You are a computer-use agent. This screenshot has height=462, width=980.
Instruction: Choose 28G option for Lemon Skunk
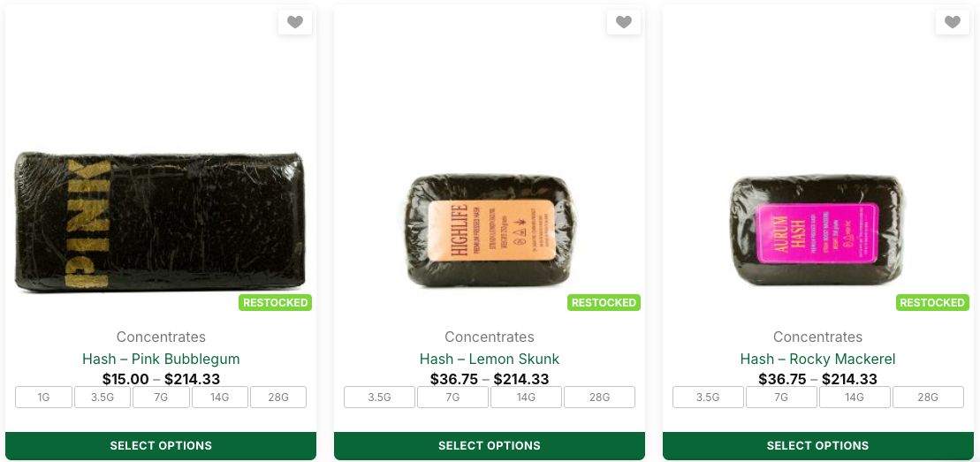[x=599, y=398]
